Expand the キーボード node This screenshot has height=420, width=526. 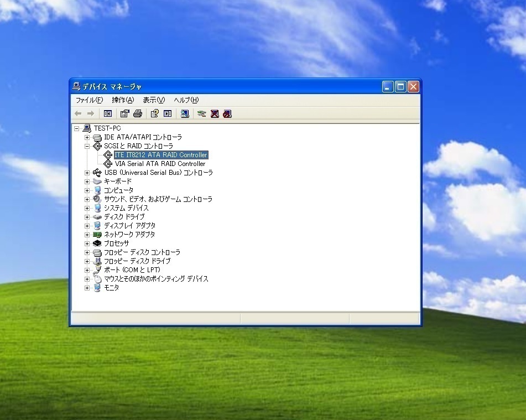(x=87, y=182)
